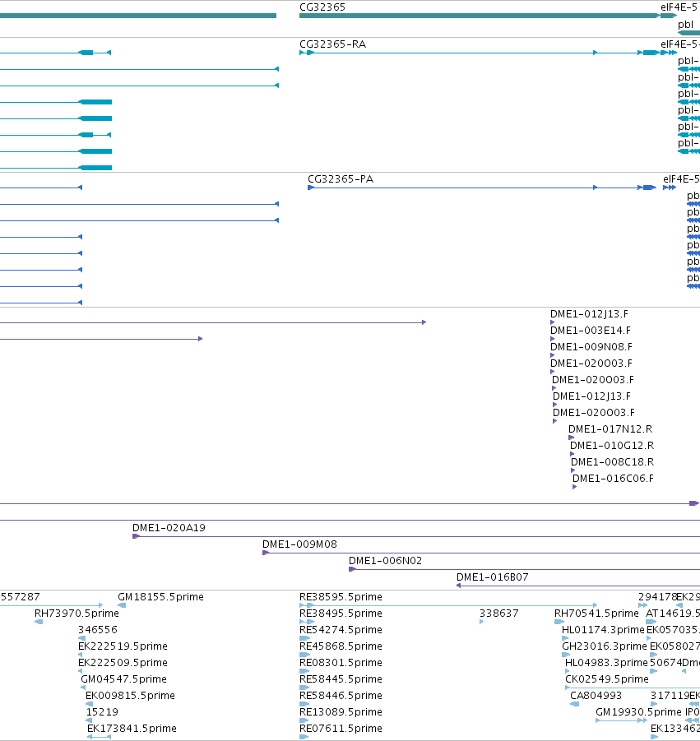The image size is (700, 741).
Task: Click the CA804993 feature label
Action: click(x=596, y=696)
